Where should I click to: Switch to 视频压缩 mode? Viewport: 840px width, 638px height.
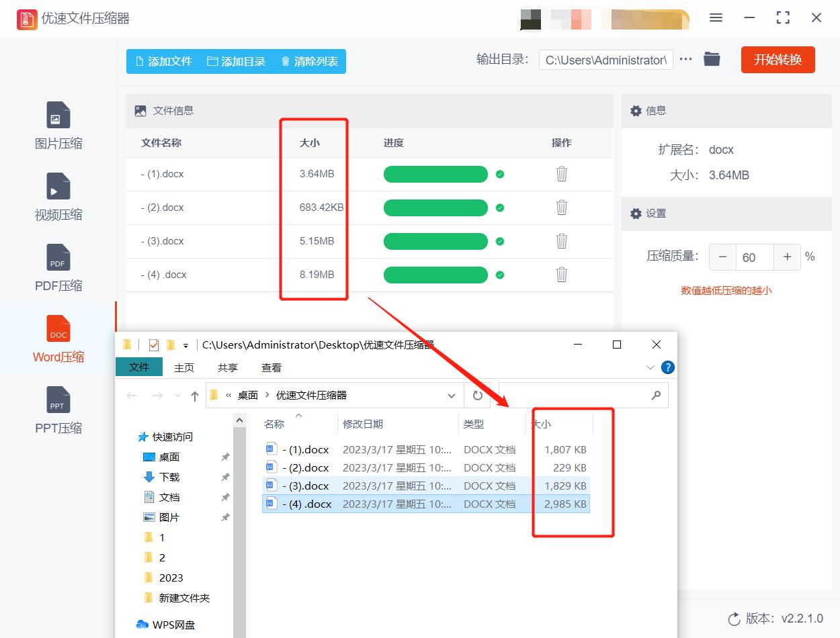(x=58, y=197)
